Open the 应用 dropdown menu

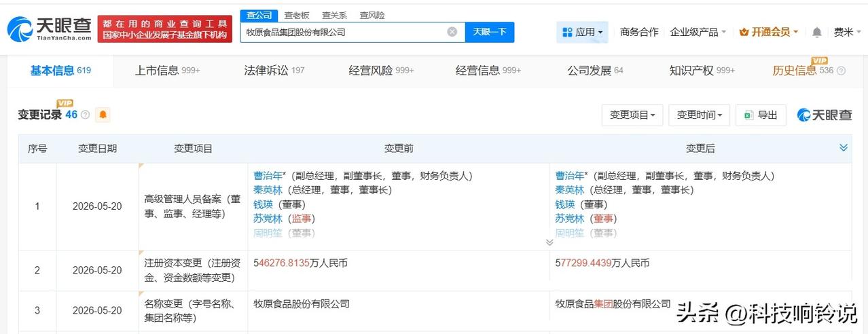582,32
